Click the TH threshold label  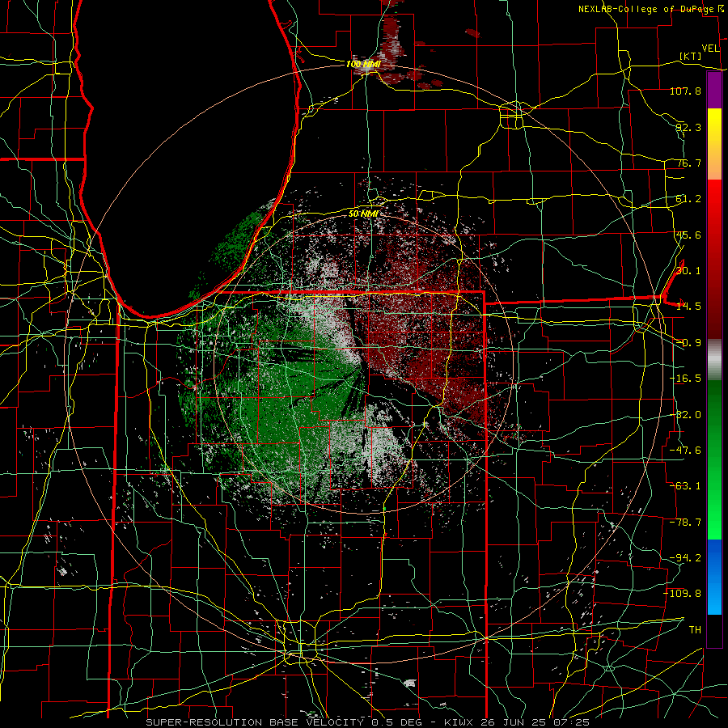pyautogui.click(x=695, y=630)
